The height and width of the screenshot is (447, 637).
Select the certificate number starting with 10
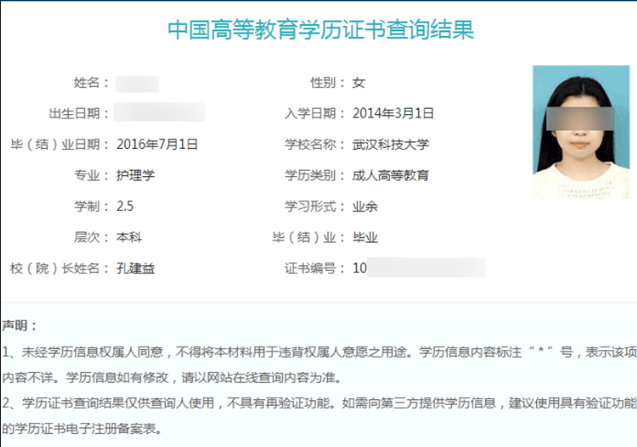point(418,268)
